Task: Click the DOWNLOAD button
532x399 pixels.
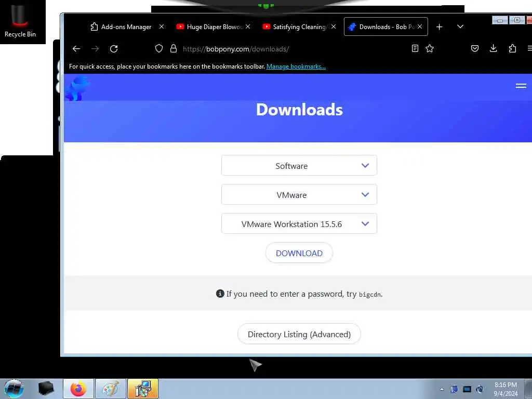Action: pyautogui.click(x=299, y=253)
